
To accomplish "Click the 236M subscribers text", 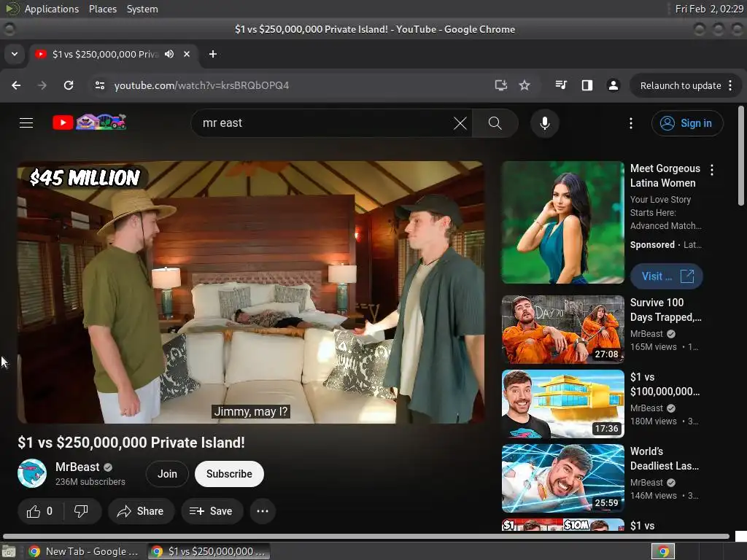I will coord(90,482).
